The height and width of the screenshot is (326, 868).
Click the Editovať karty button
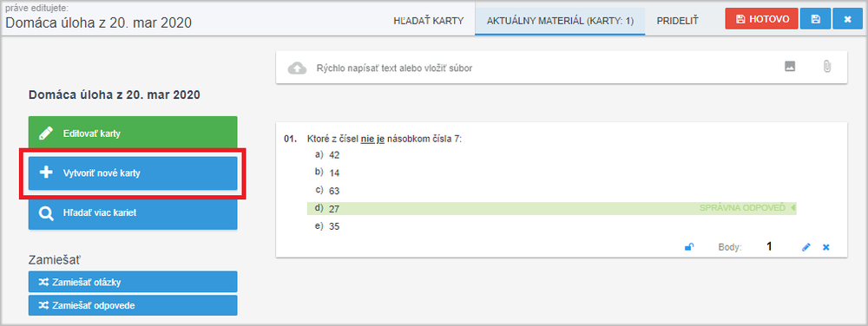pos(133,134)
